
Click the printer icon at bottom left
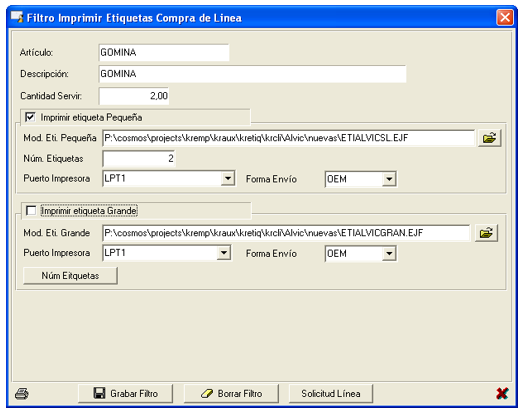point(22,394)
